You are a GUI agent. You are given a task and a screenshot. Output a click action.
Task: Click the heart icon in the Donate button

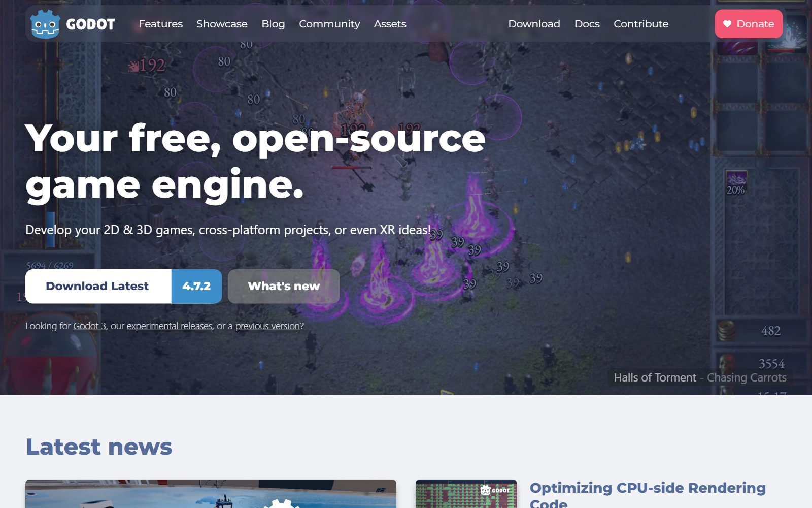click(x=727, y=24)
